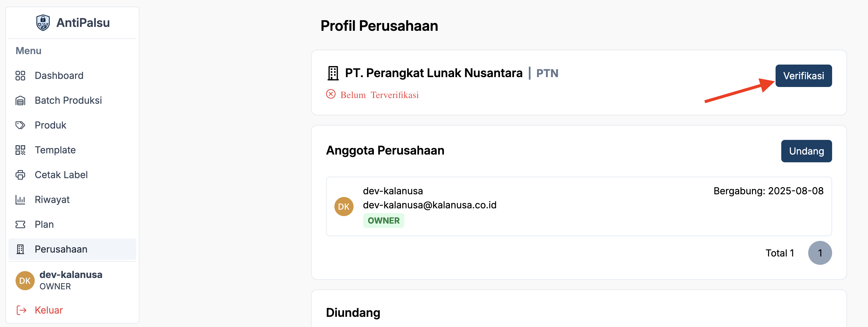Click the Batch Produksi warehouse icon
This screenshot has height=327, width=868.
(20, 100)
